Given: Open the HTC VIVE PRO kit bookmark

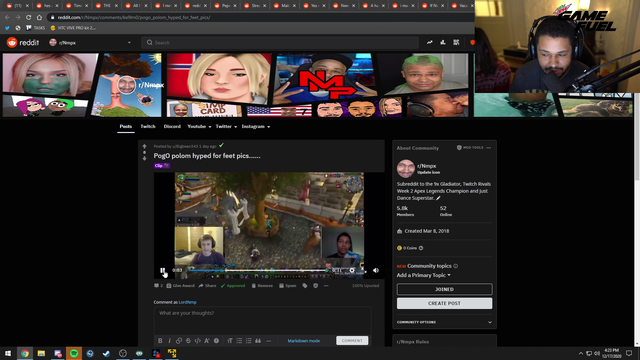Looking at the screenshot, I should 73,28.
